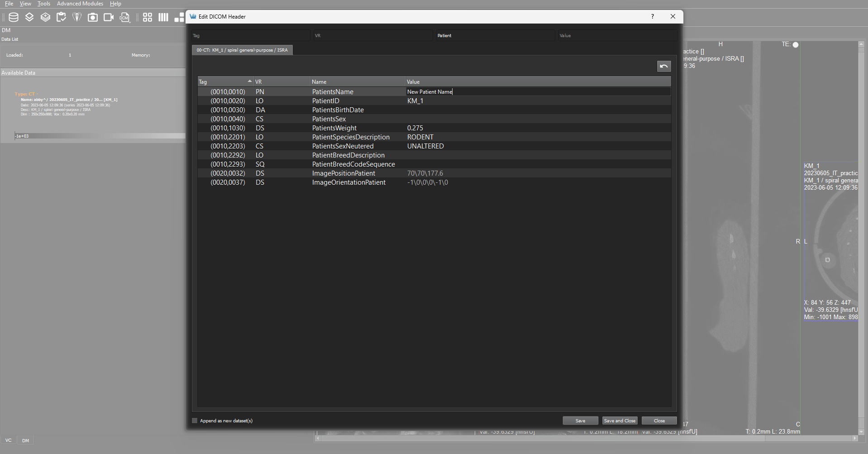The image size is (868, 454).
Task: Select the PatientBreedDescription row
Action: (434, 155)
